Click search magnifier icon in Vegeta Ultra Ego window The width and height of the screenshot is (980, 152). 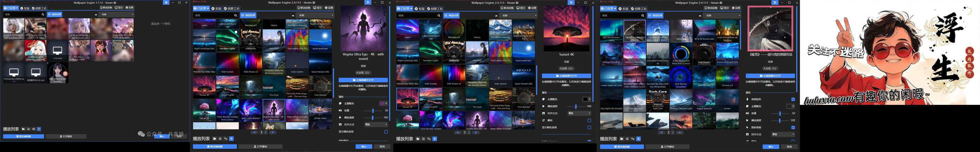[x=235, y=15]
